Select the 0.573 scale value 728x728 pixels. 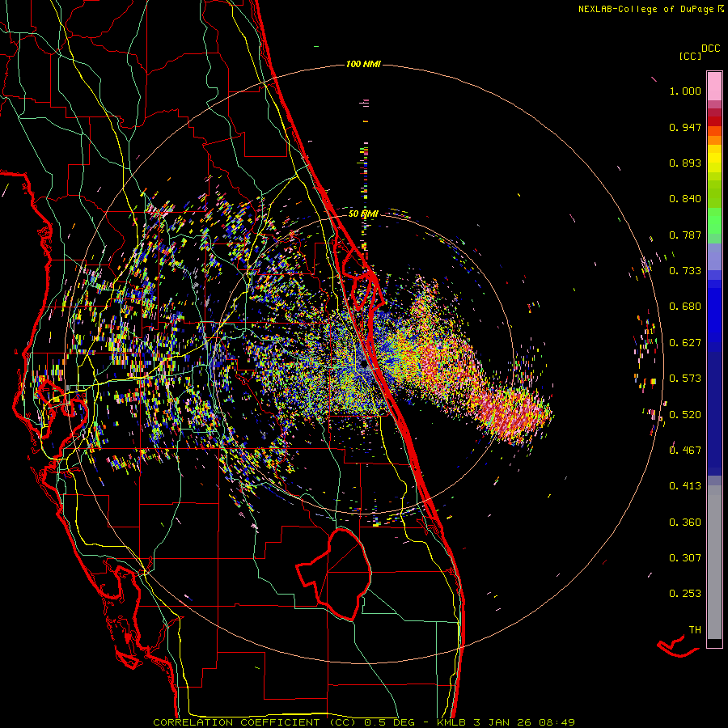[x=685, y=379]
